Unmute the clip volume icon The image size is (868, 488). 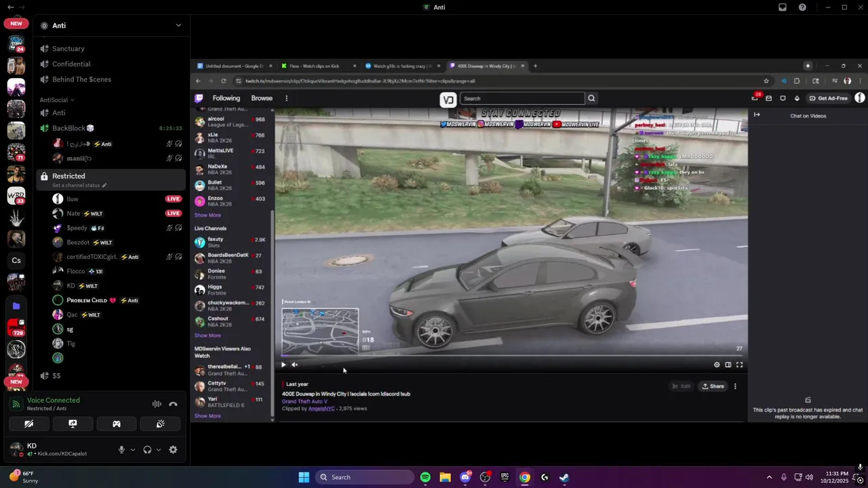294,365
